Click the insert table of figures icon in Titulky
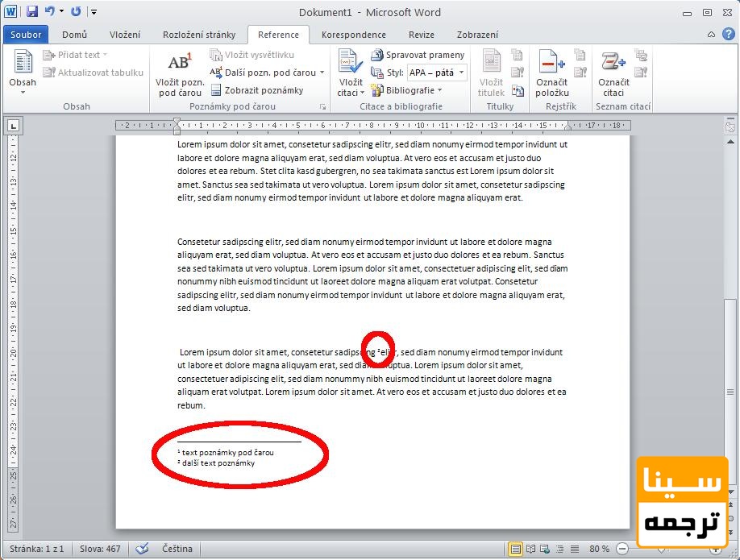740x560 pixels. pyautogui.click(x=518, y=55)
